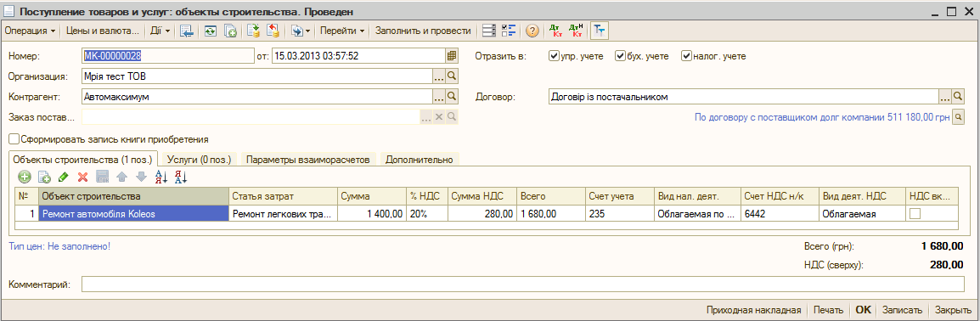Click Счет учета cell 235
The width and height of the screenshot is (980, 321).
[619, 214]
